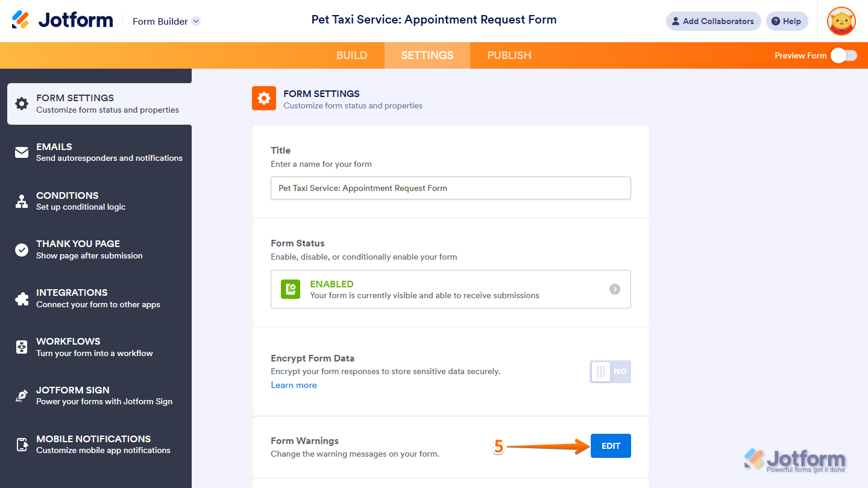Enable the Encrypt Form Data toggle
The image size is (868, 488).
click(610, 372)
